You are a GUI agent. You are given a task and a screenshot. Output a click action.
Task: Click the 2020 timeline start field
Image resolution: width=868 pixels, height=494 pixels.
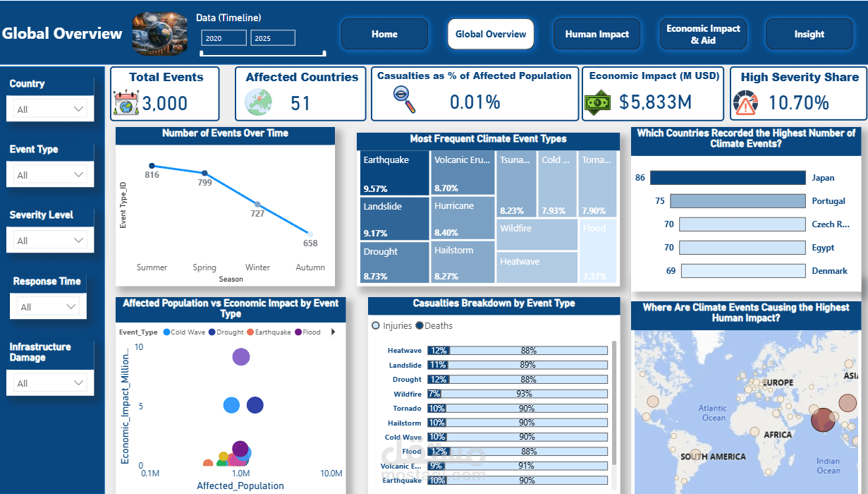click(224, 38)
